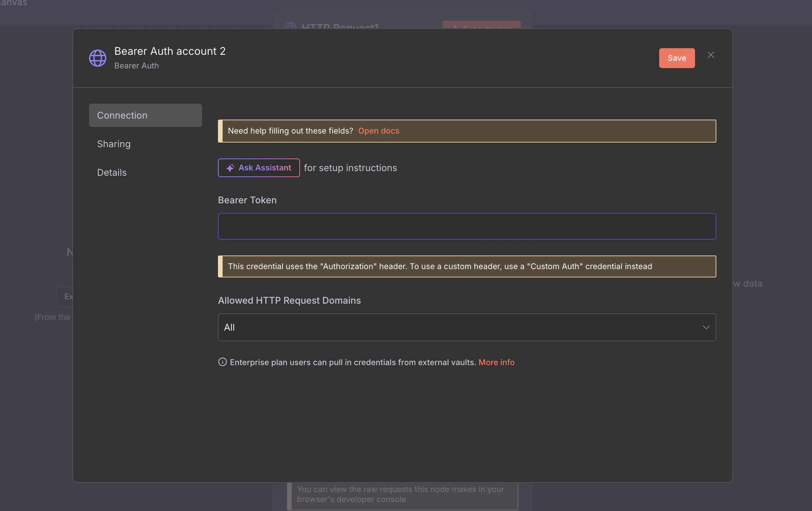Click the globe credential icon in header
The image size is (812, 511).
(x=97, y=58)
